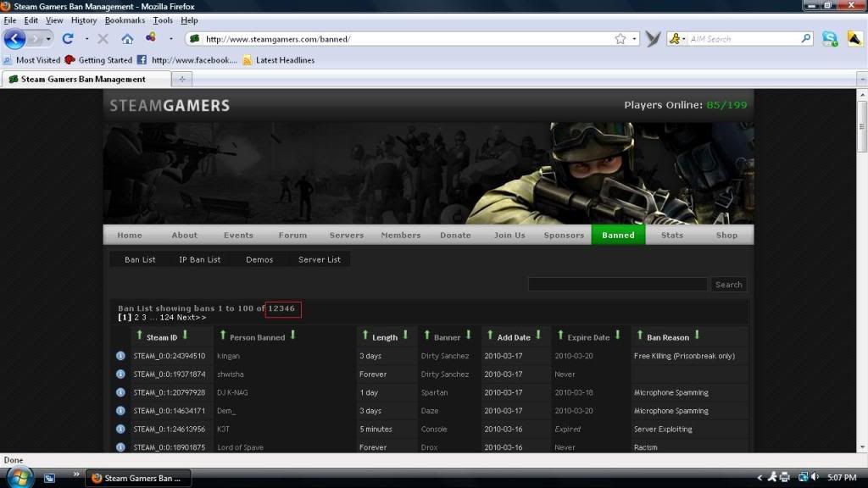The height and width of the screenshot is (488, 868).
Task: Open the IP Ban List sub-tab
Action: pos(200,259)
